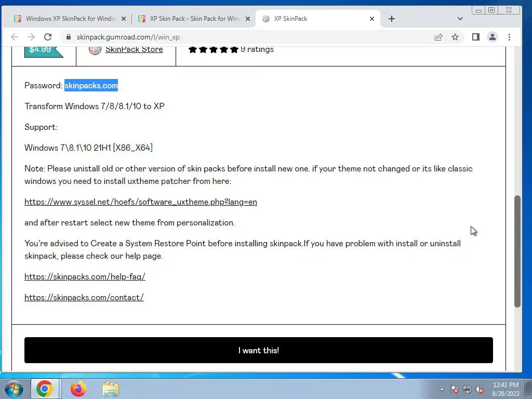The width and height of the screenshot is (532, 399).
Task: Click the network tray icon
Action: [467, 389]
